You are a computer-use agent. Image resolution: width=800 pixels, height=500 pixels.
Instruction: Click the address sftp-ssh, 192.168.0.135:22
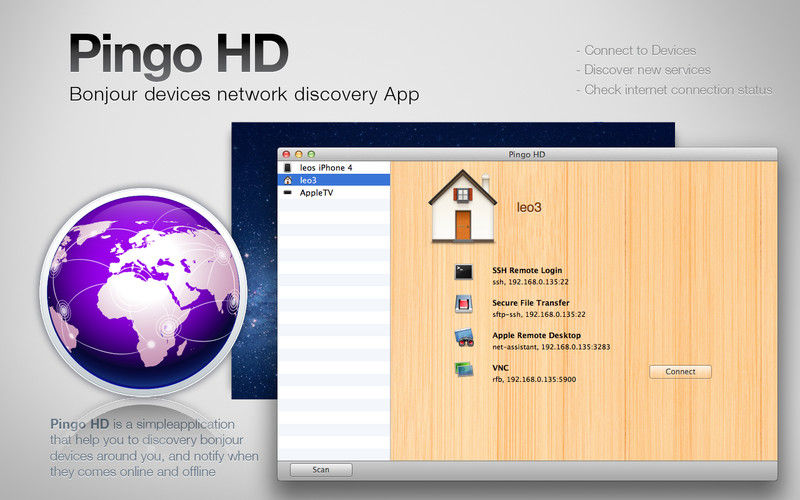click(539, 314)
